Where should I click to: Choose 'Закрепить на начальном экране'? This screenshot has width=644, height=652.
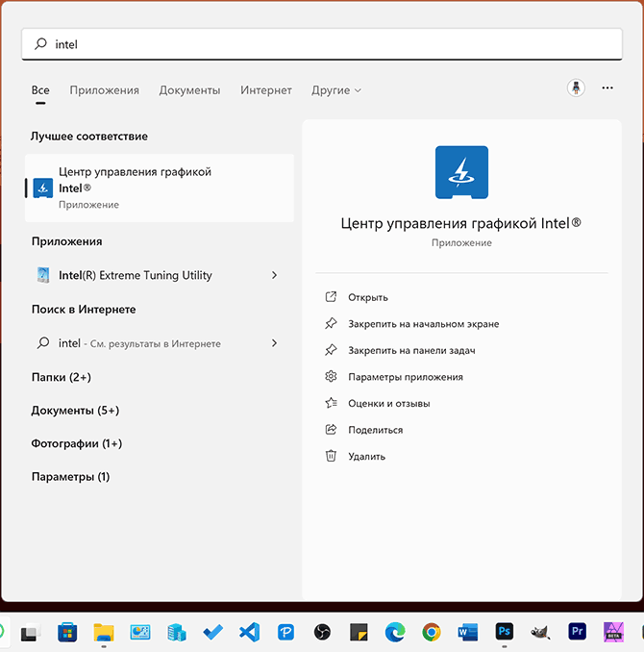[424, 324]
